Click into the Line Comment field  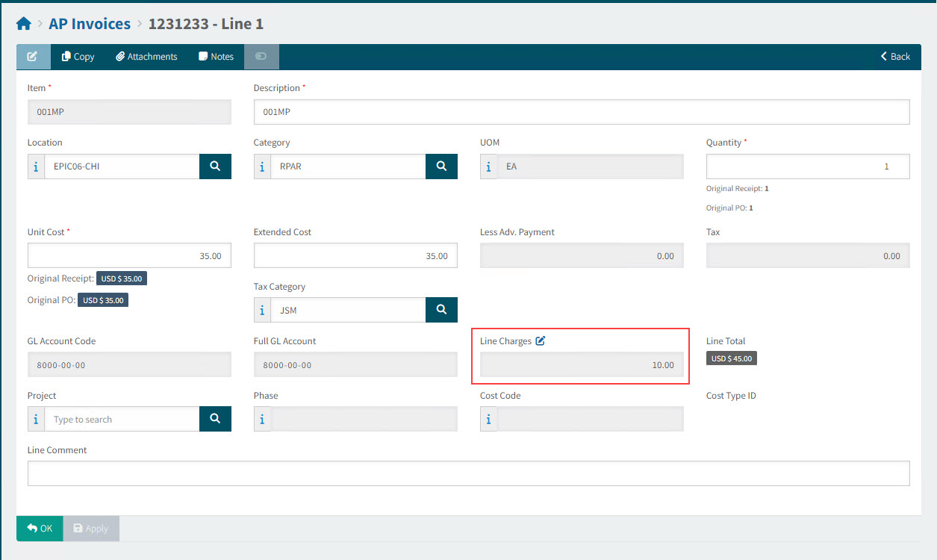click(468, 473)
